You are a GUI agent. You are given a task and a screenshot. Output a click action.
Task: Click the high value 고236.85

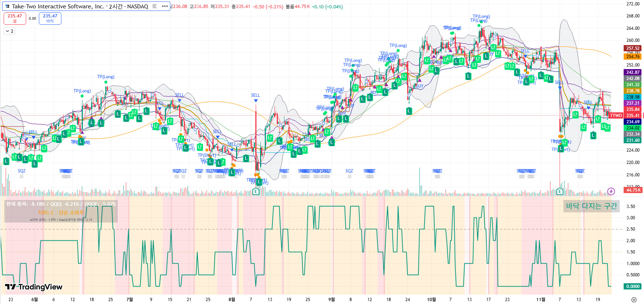(x=199, y=7)
